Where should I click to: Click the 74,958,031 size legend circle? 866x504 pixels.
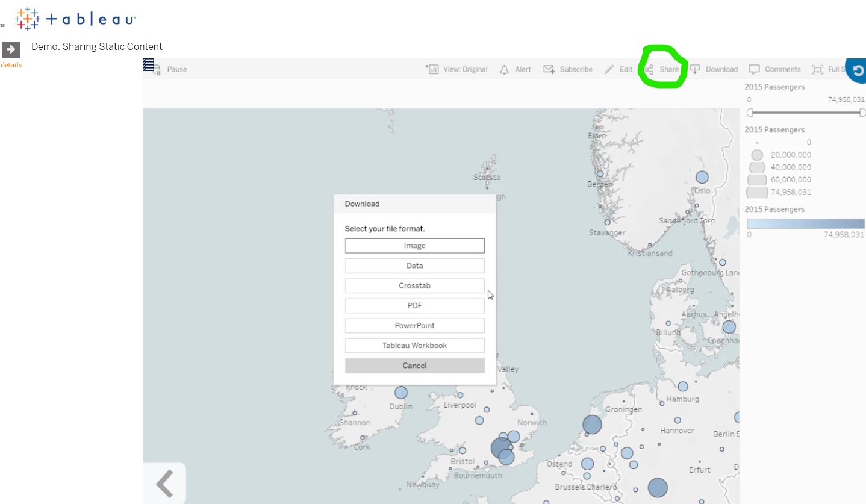click(x=757, y=192)
